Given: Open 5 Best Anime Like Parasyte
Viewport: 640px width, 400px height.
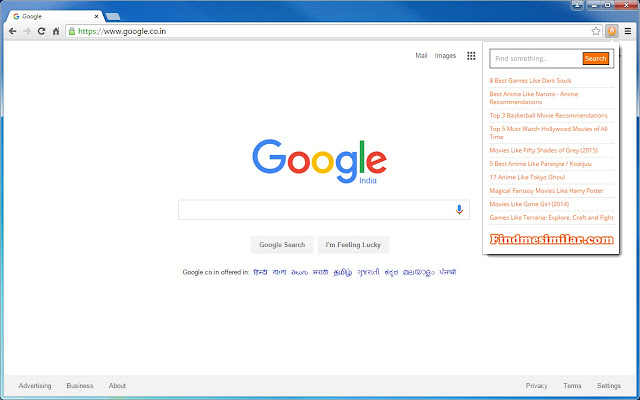Looking at the screenshot, I should (540, 164).
